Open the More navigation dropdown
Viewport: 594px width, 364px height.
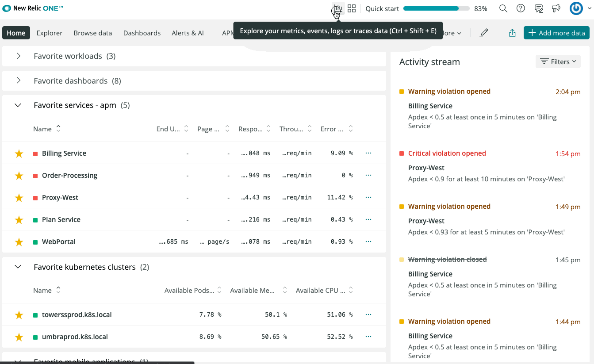coord(451,33)
